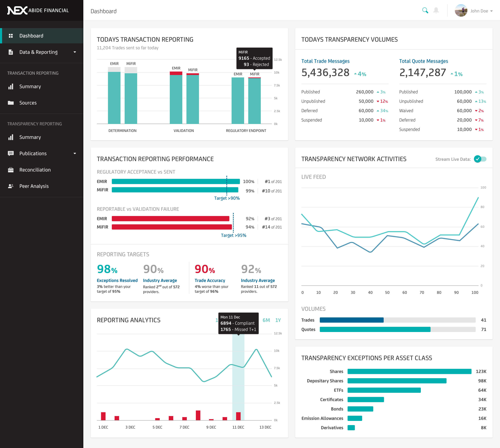
Task: Select the Reconciliation briefcase icon
Action: click(x=11, y=170)
